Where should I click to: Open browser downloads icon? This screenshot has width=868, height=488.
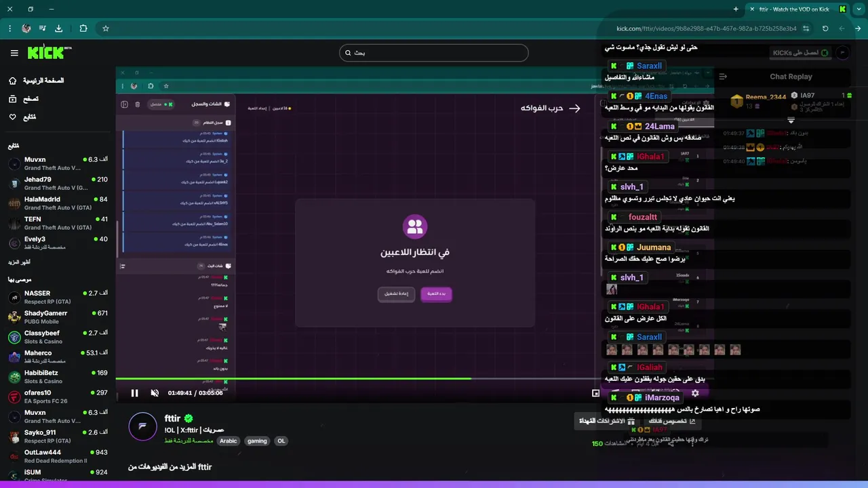tap(59, 28)
